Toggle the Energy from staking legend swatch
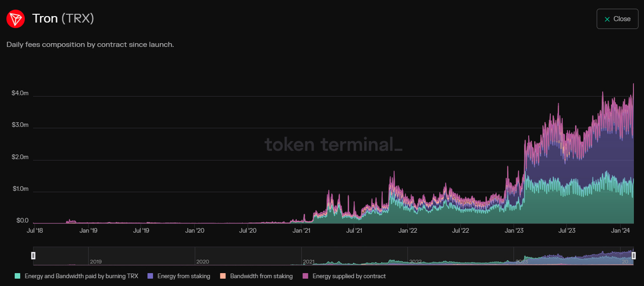 (150, 276)
